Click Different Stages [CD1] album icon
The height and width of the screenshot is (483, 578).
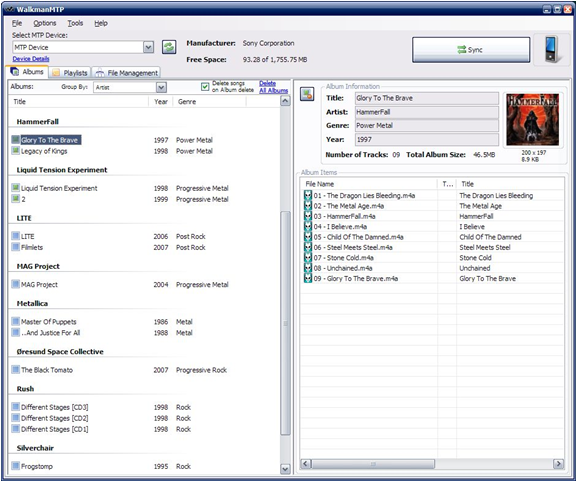[x=15, y=429]
